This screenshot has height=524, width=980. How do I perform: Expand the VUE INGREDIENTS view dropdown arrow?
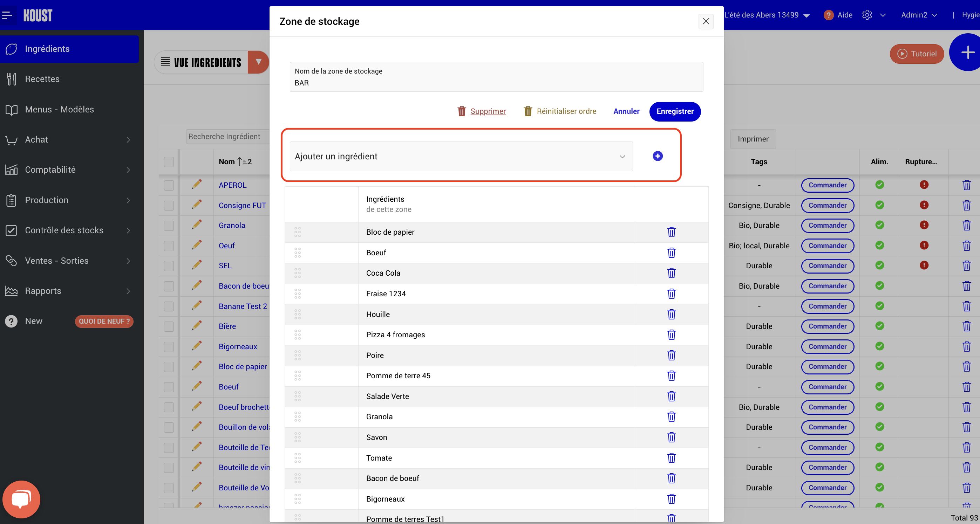(258, 62)
